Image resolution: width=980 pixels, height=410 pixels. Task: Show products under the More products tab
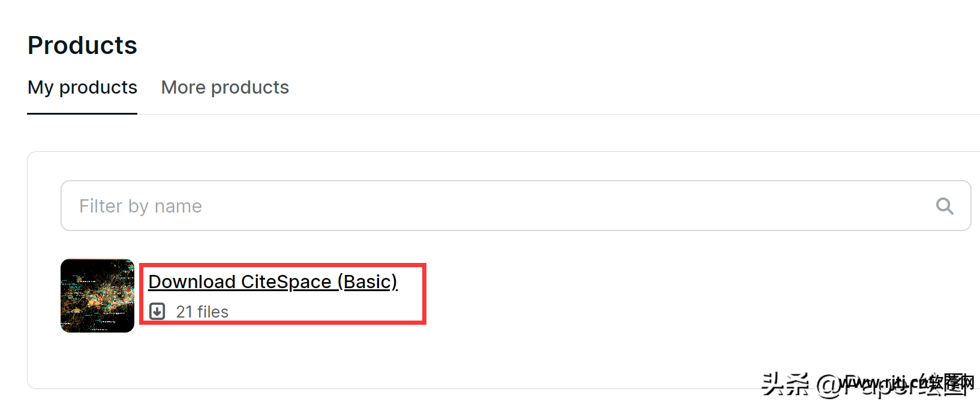225,88
